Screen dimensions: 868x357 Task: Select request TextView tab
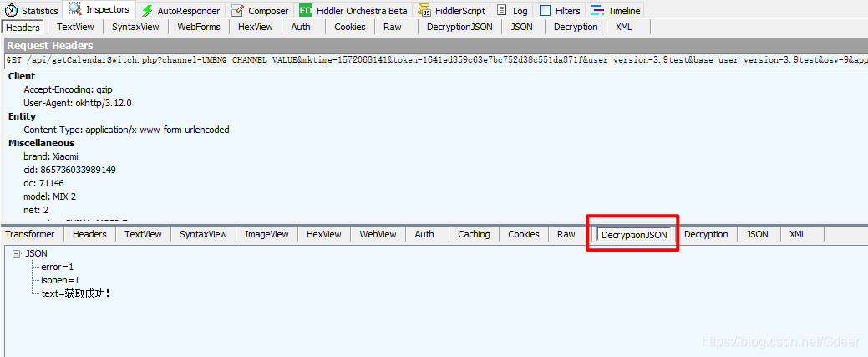75,27
